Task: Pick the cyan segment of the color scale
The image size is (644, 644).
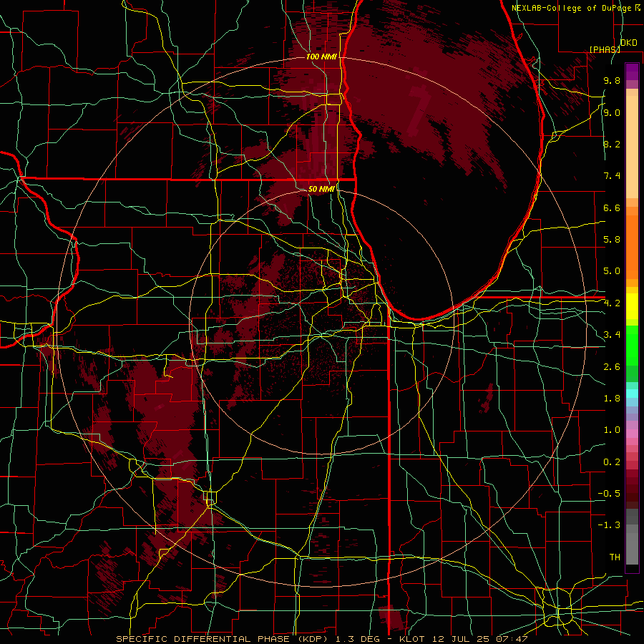Action: click(x=632, y=394)
